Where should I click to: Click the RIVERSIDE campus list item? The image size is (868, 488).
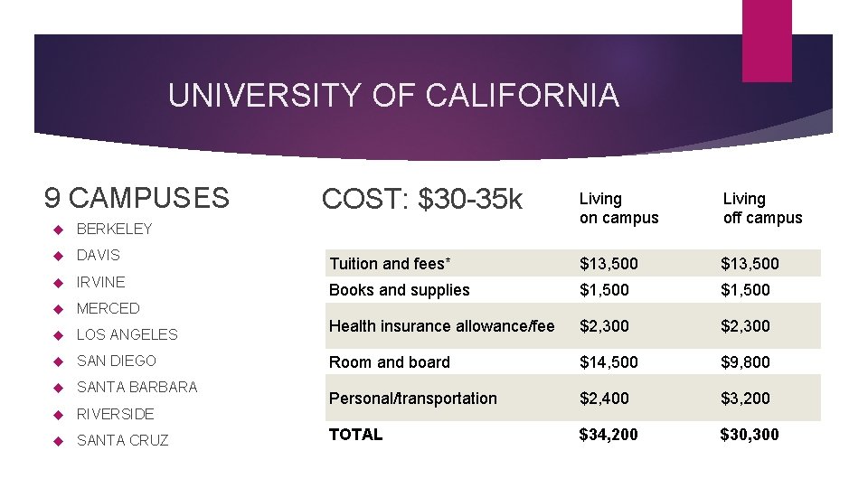click(x=115, y=414)
